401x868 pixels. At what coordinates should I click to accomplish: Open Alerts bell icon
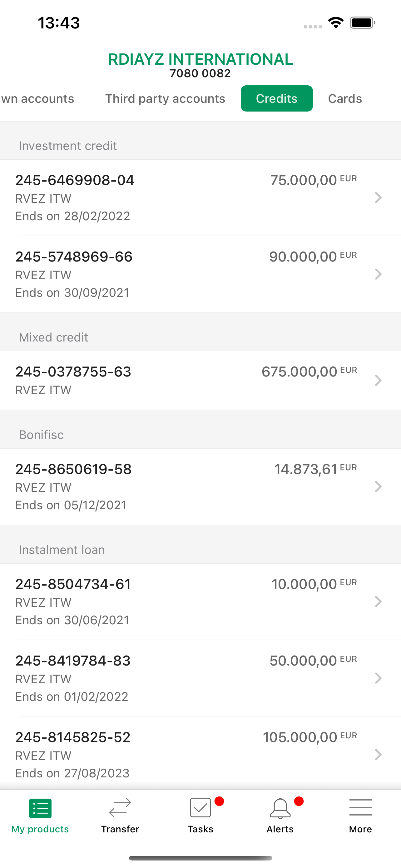(x=280, y=808)
